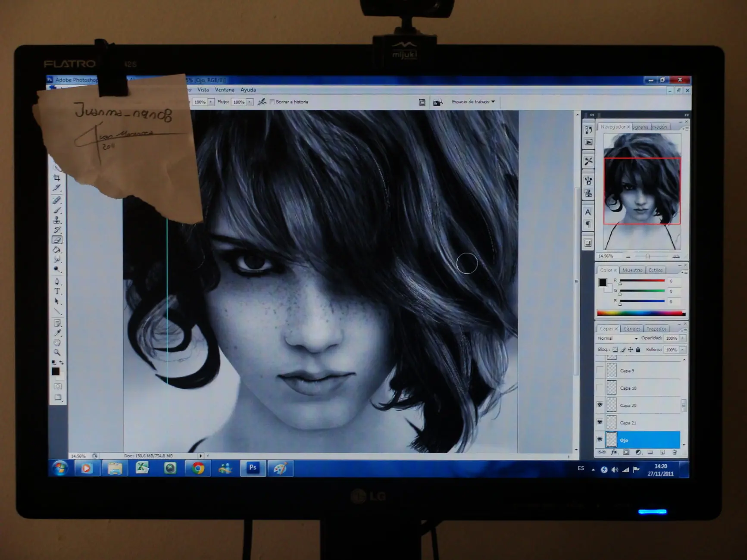Expand the collapsed panel dock arrows

[591, 115]
